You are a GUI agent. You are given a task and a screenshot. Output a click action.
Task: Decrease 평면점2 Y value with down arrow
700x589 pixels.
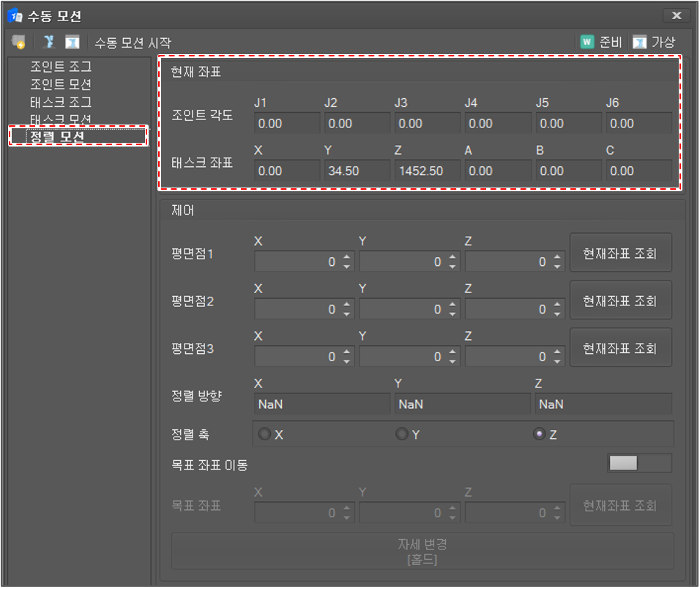pos(453,314)
